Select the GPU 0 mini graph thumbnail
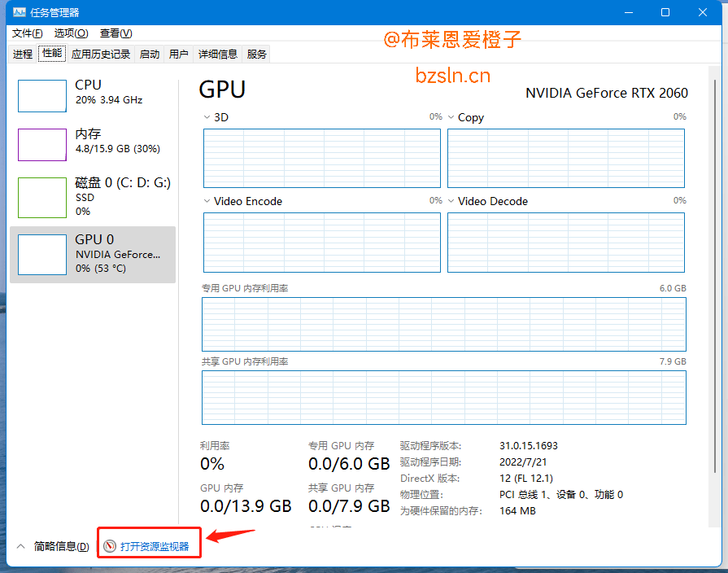The width and height of the screenshot is (728, 573). [x=42, y=255]
